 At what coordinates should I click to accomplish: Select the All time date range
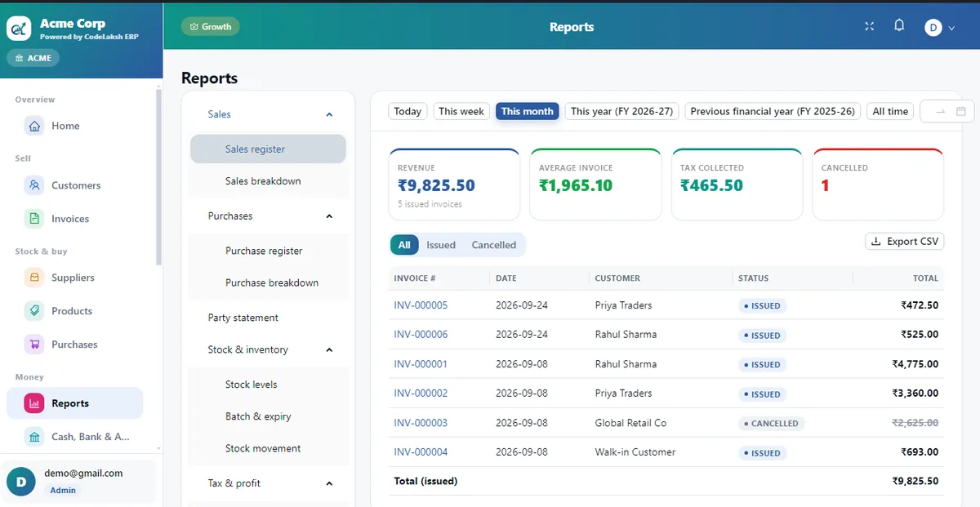click(x=890, y=111)
